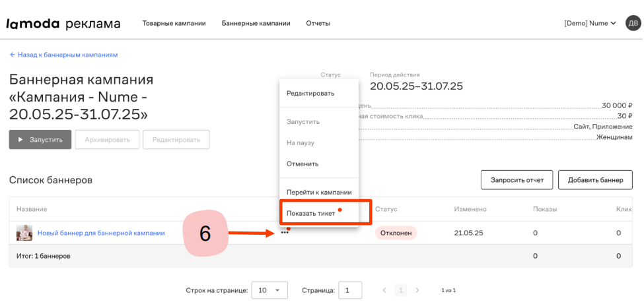Click the Сайт, Приложение value
The width and height of the screenshot is (644, 308).
(x=603, y=127)
